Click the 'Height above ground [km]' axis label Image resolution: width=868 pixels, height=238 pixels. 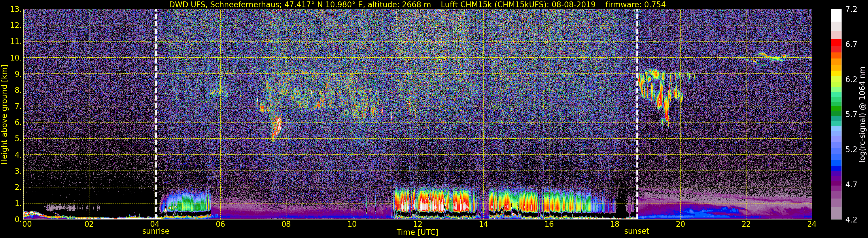pyautogui.click(x=4, y=114)
